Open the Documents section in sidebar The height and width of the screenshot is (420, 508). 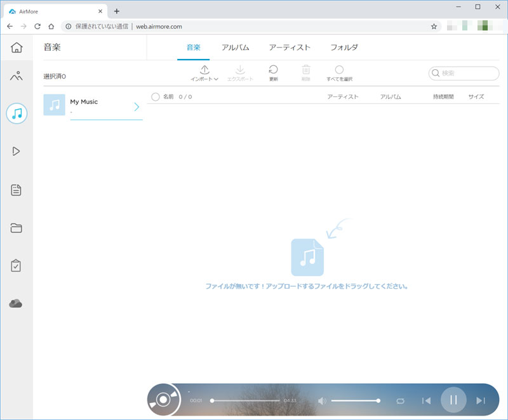[17, 190]
